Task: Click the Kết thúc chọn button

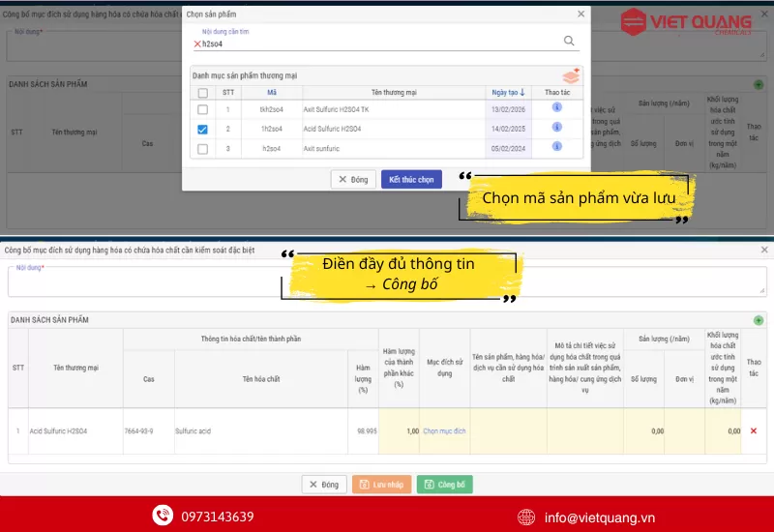Action: click(411, 180)
